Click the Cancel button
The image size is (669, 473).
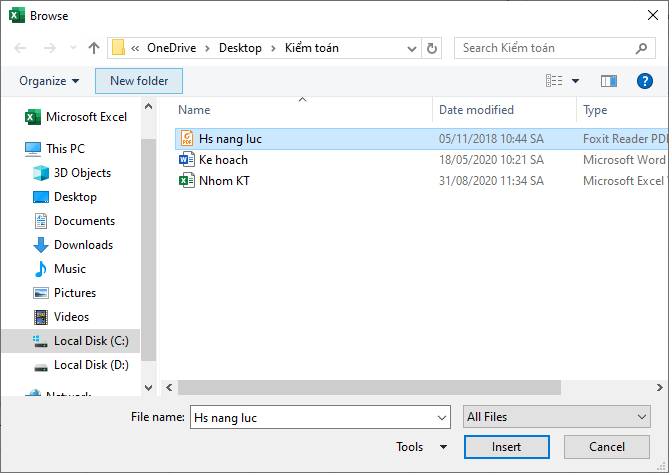[607, 447]
